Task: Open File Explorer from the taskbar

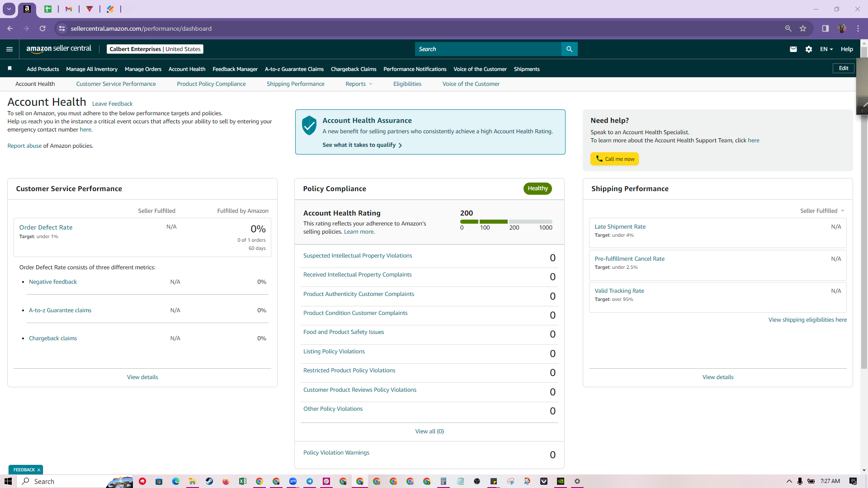Action: (x=193, y=481)
